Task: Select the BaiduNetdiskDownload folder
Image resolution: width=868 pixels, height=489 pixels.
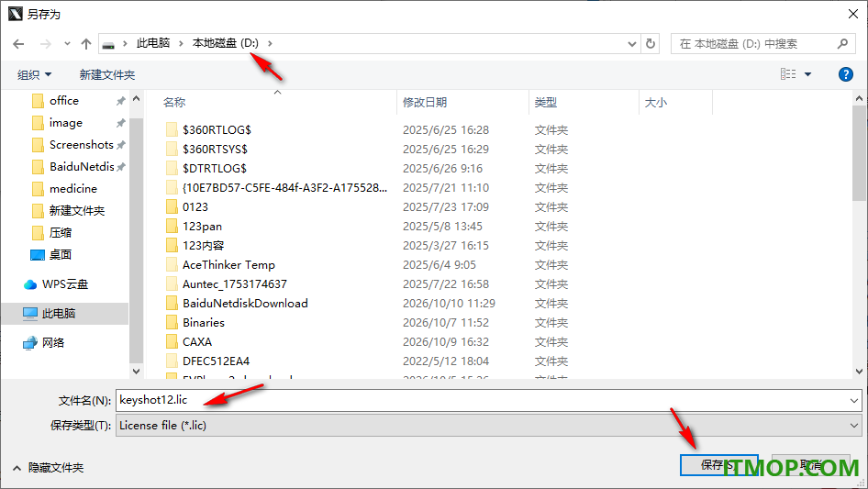Action: 245,304
